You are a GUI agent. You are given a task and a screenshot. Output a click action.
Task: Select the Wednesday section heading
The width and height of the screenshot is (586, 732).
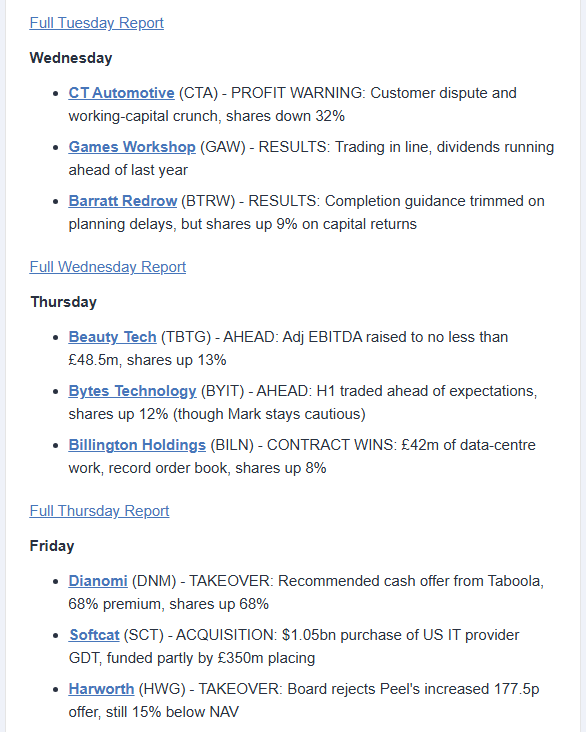(x=71, y=58)
